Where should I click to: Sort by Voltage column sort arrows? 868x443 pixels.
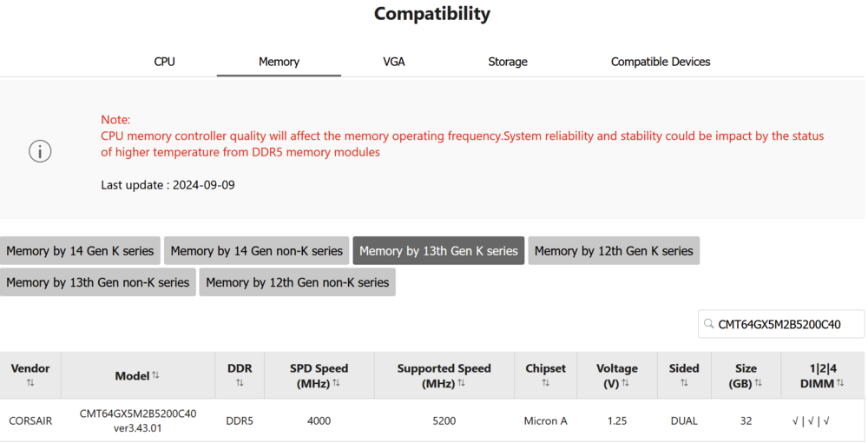[626, 383]
